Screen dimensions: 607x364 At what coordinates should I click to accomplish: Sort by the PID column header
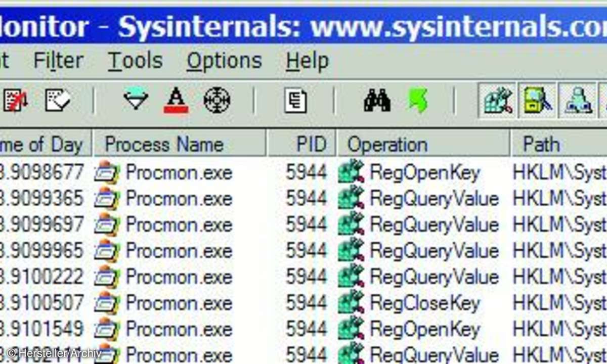coord(301,144)
